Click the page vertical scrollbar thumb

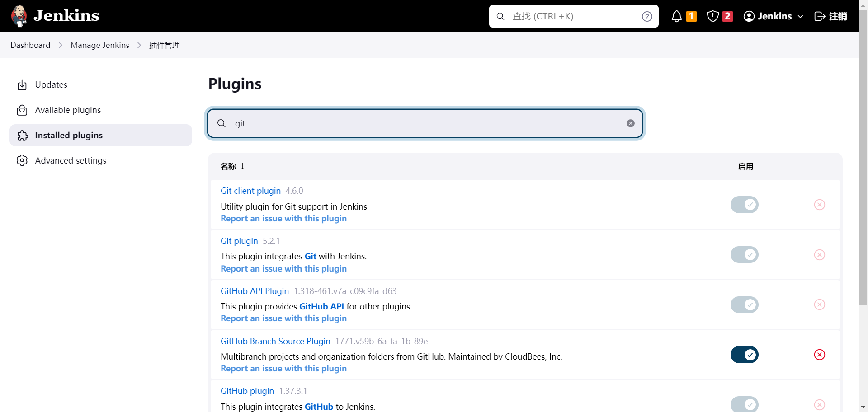tap(863, 157)
